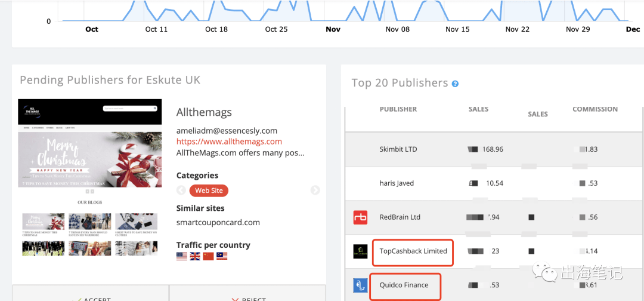Click the Malaysia flag icon
Image resolution: width=644 pixels, height=301 pixels.
click(x=222, y=256)
